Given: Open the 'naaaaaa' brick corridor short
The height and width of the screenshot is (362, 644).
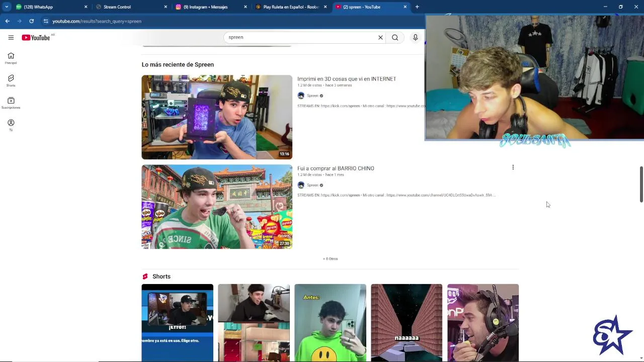Looking at the screenshot, I should pyautogui.click(x=407, y=323).
